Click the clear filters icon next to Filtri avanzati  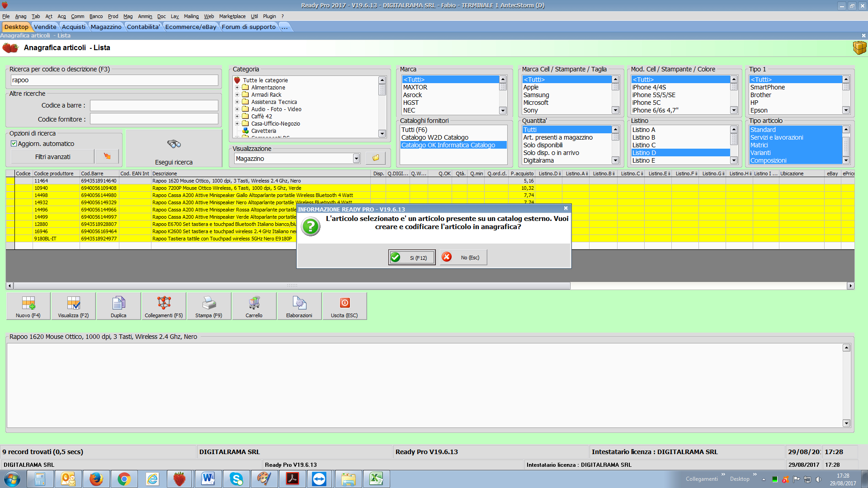107,156
